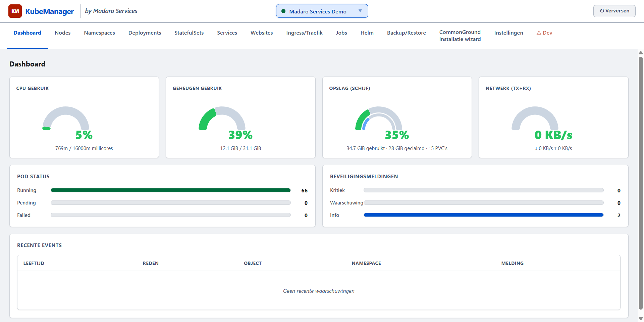Image resolution: width=644 pixels, height=322 pixels.
Task: Click the 39% memory value
Action: coord(240,135)
